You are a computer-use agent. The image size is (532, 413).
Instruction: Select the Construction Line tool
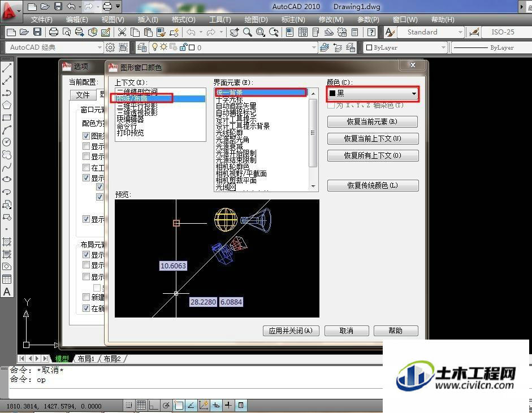pos(7,80)
